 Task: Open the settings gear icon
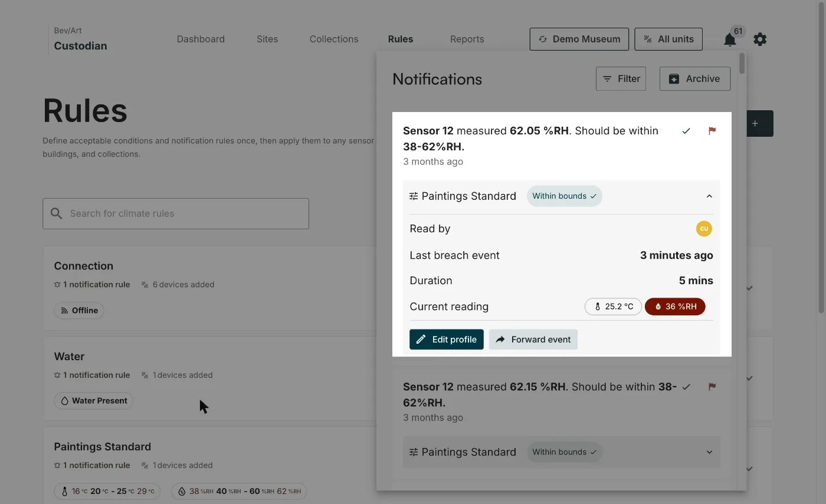760,39
